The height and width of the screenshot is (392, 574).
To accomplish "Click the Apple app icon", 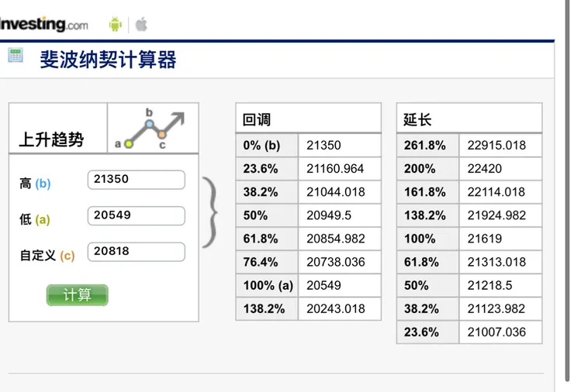I will pyautogui.click(x=141, y=25).
